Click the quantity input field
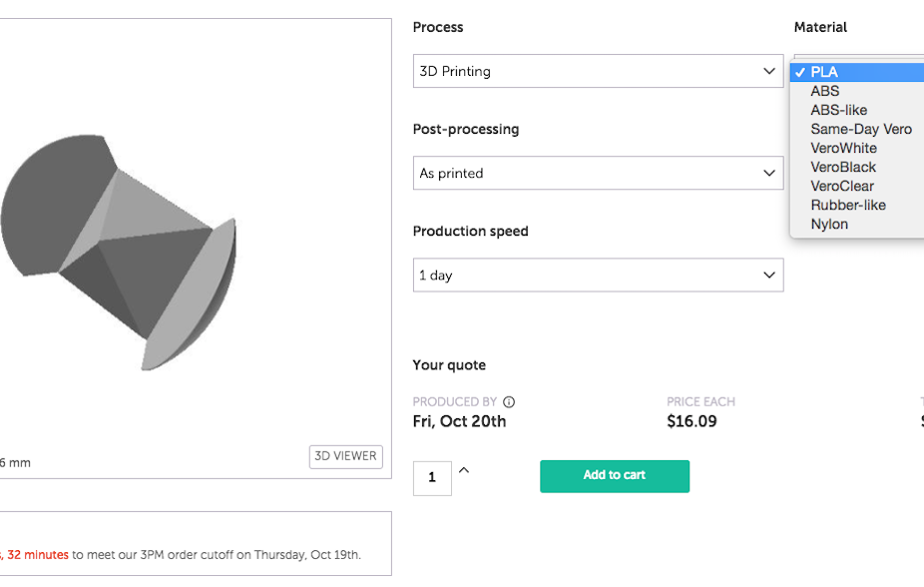 [x=432, y=478]
